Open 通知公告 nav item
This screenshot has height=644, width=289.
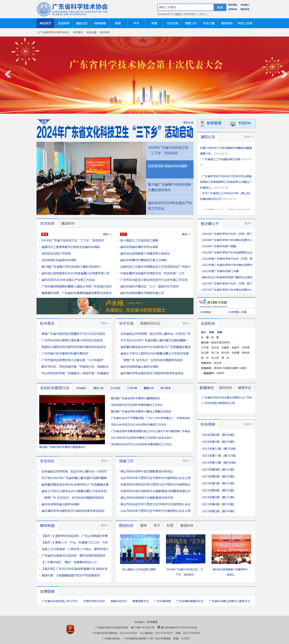click(x=82, y=23)
